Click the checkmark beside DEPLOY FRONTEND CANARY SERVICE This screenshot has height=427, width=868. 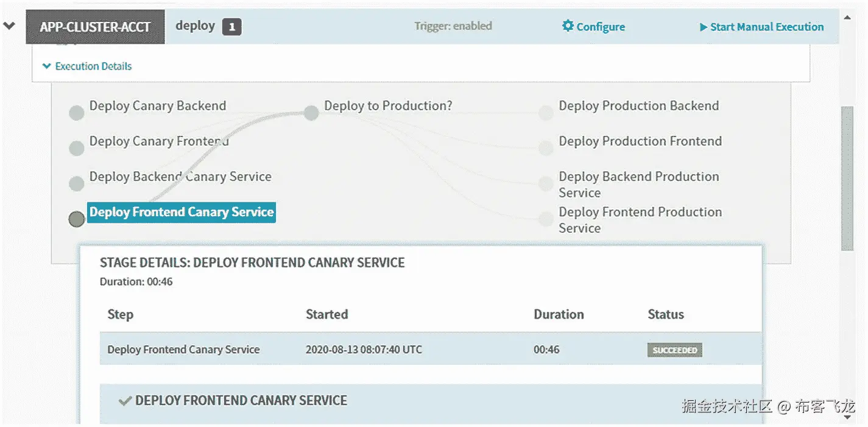pyautogui.click(x=125, y=401)
